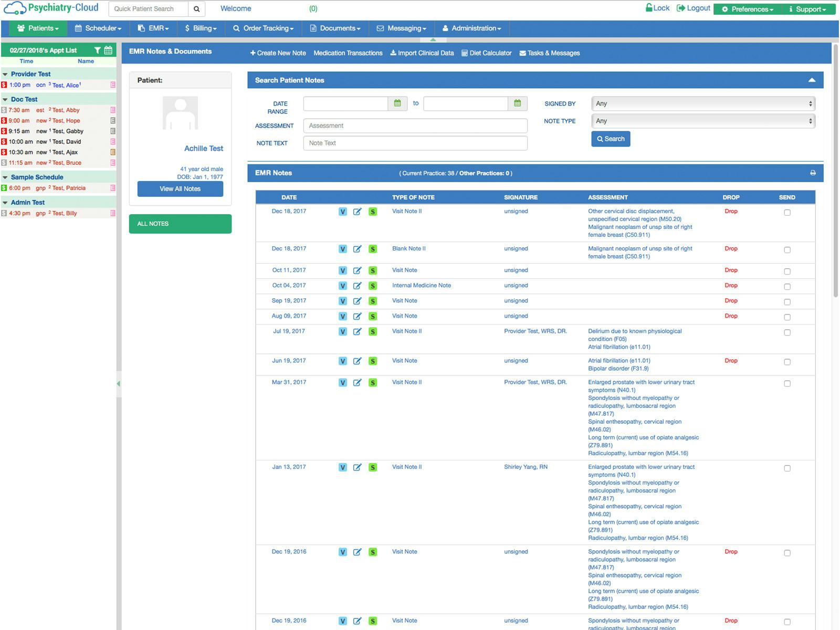Screen dimensions: 840x630
Task: Check the Send checkbox on the Jan 13, 2017 Visit Note II
Action: [x=787, y=467]
